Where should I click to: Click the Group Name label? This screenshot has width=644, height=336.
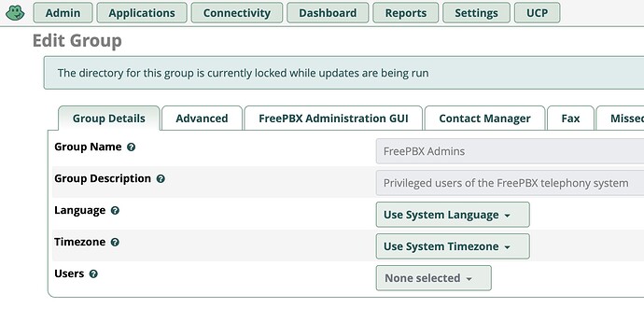(x=88, y=147)
